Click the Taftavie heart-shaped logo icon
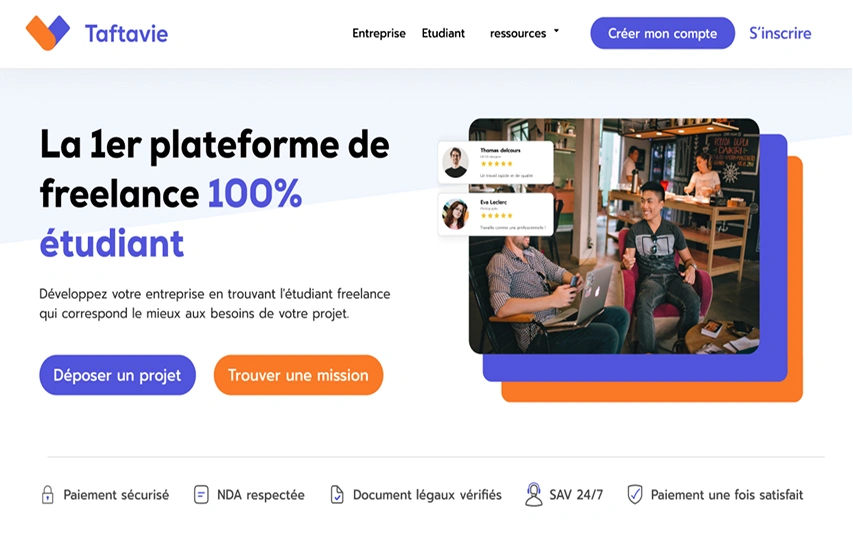 48,33
